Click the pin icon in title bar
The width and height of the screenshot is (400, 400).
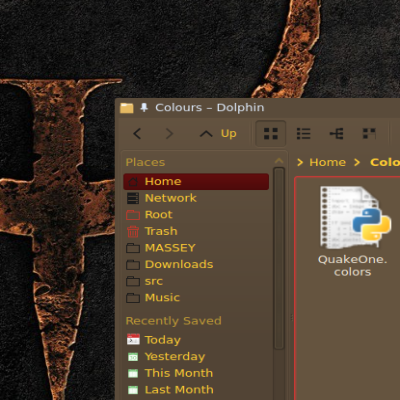click(144, 108)
